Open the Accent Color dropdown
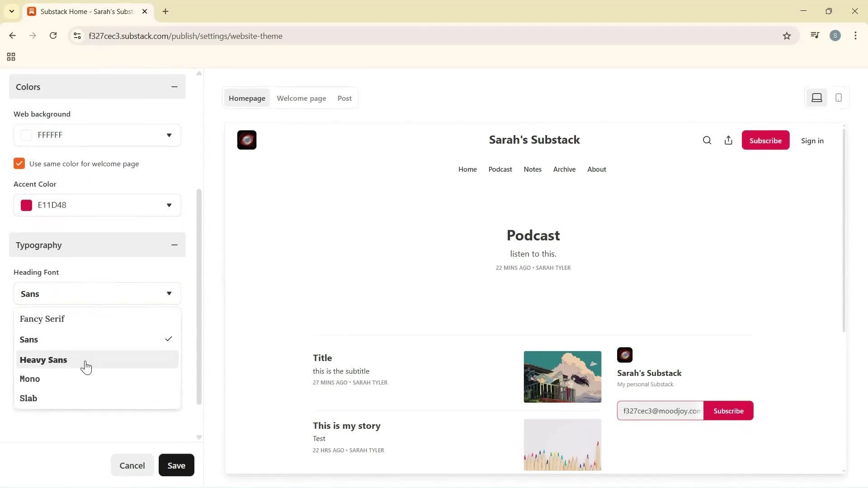 (169, 205)
